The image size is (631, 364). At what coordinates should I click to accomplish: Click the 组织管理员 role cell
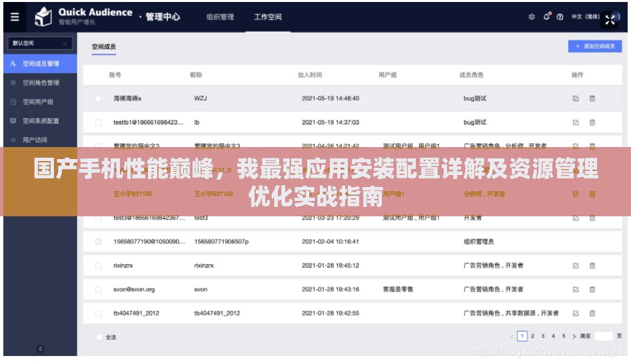click(x=478, y=242)
